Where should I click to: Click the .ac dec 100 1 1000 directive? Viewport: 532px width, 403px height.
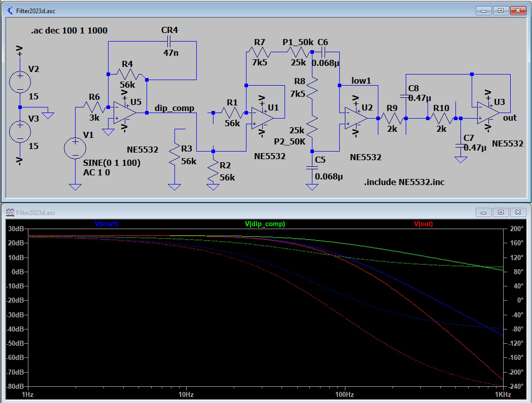pyautogui.click(x=69, y=31)
